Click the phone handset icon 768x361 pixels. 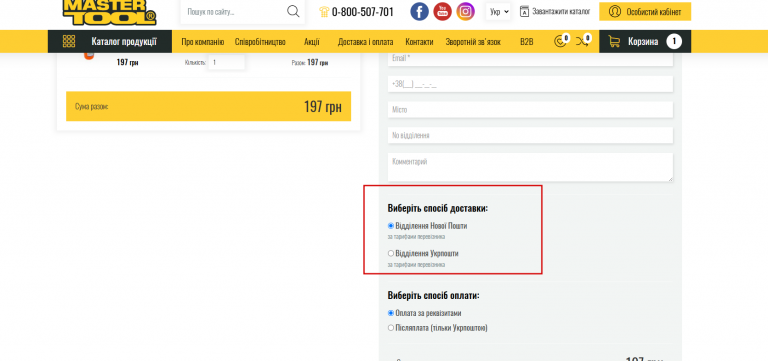(324, 12)
